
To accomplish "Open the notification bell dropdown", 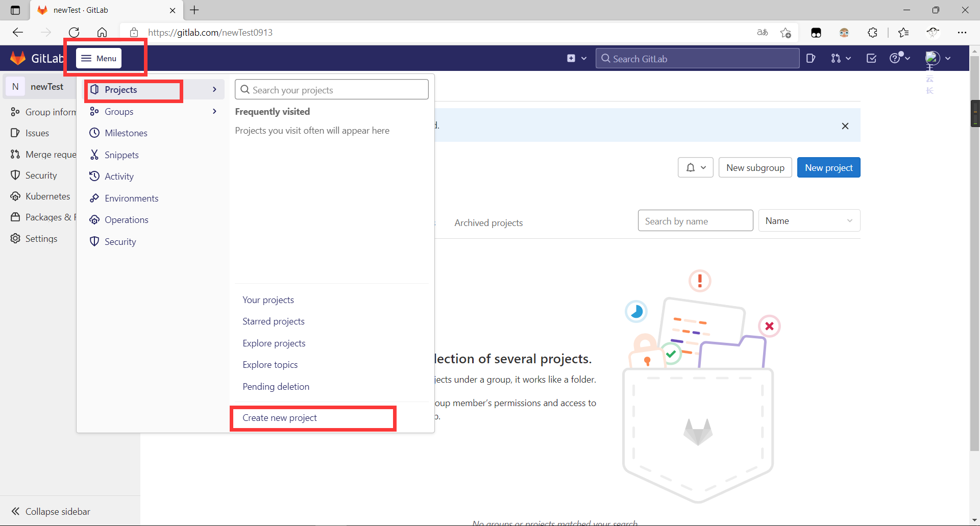I will [696, 167].
